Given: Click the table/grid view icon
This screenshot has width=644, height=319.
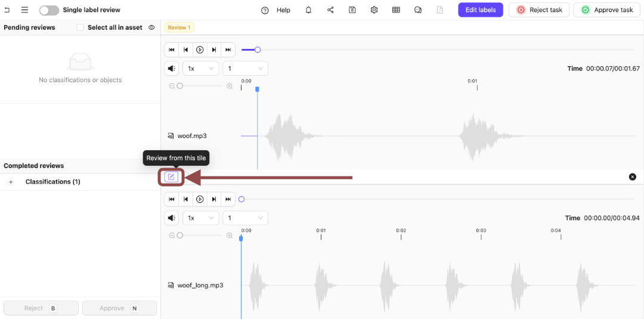Looking at the screenshot, I should (396, 10).
